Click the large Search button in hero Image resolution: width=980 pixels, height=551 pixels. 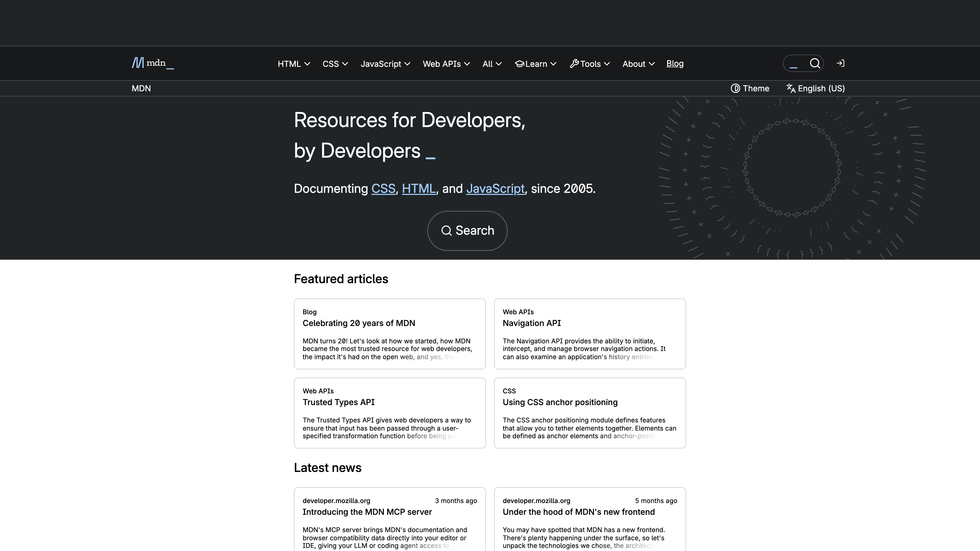[x=467, y=230]
